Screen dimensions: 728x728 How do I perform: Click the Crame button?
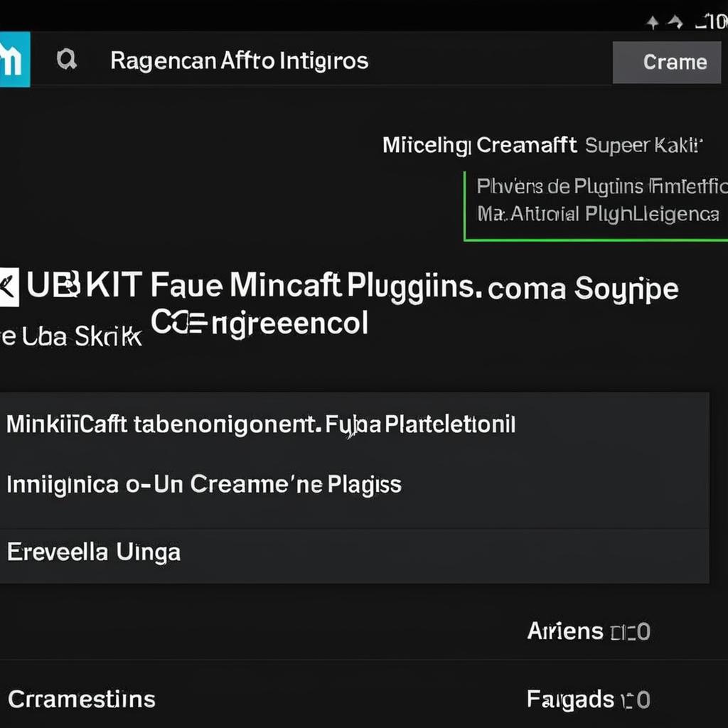coord(667,63)
